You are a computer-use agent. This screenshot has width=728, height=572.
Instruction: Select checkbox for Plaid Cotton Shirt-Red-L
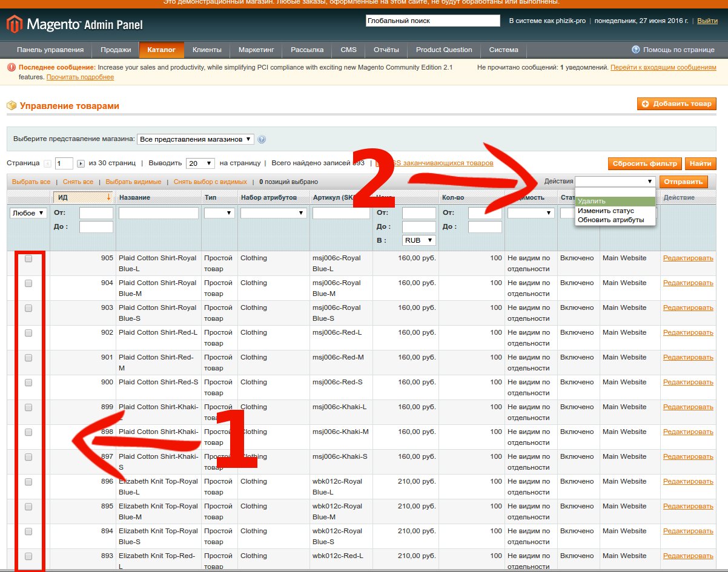coord(28,333)
